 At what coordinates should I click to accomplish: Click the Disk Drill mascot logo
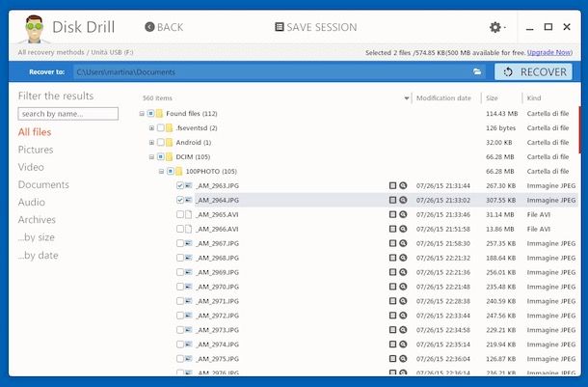point(35,29)
